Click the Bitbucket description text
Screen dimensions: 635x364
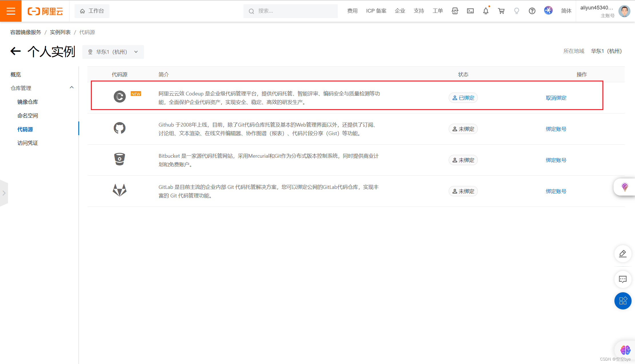pyautogui.click(x=269, y=160)
